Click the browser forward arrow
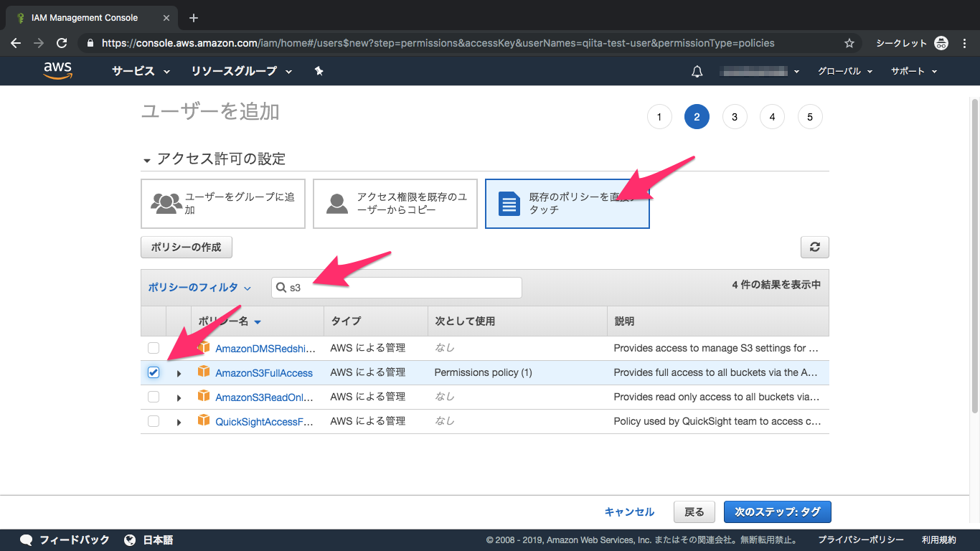 click(x=39, y=43)
